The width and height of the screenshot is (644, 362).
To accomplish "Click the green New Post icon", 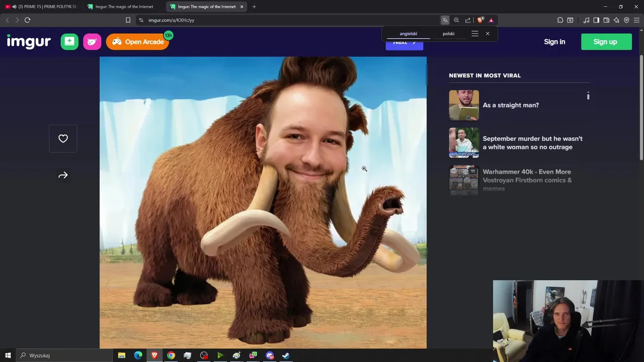I will coord(69,42).
